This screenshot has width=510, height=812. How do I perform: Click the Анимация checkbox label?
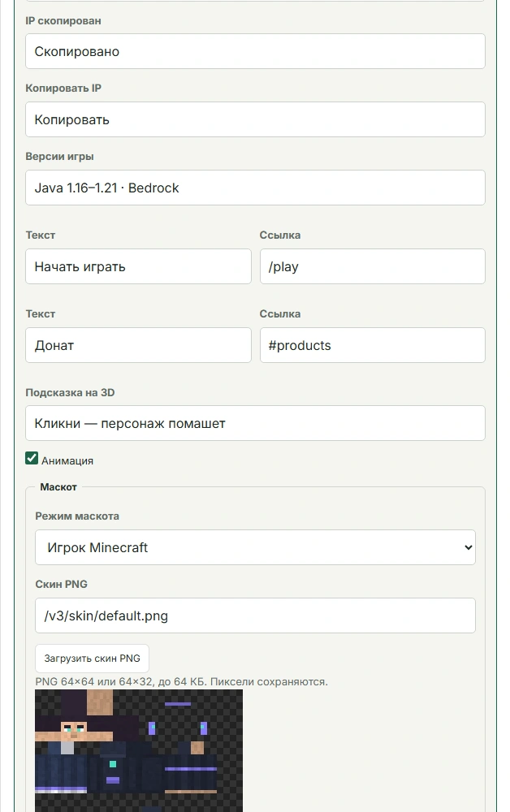(x=67, y=461)
